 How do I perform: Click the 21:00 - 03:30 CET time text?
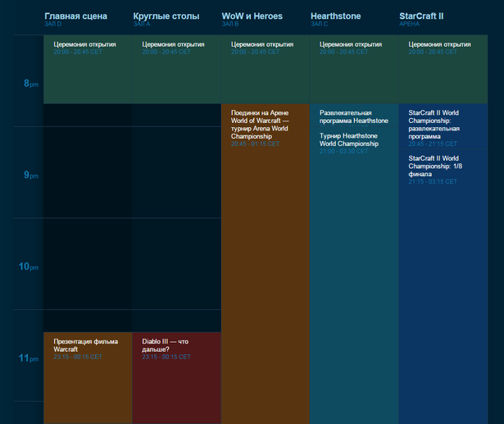pos(343,151)
